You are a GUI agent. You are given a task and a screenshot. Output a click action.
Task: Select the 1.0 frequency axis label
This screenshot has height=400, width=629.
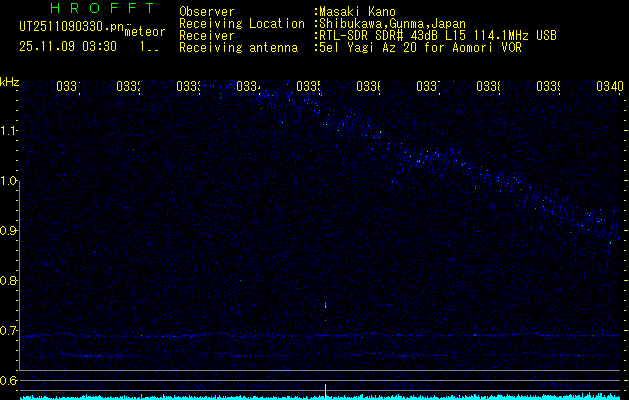[10, 181]
